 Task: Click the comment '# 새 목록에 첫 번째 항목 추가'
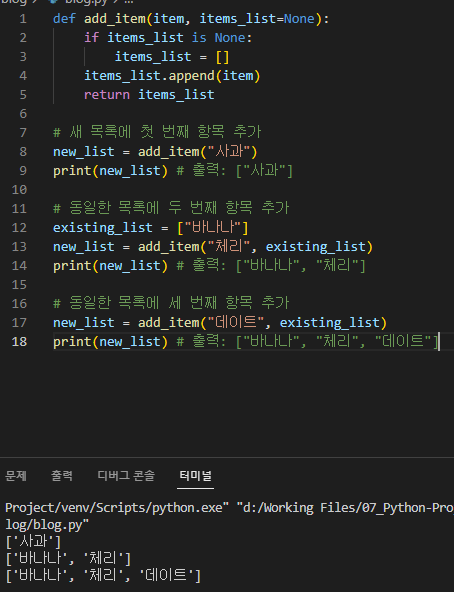tap(157, 132)
